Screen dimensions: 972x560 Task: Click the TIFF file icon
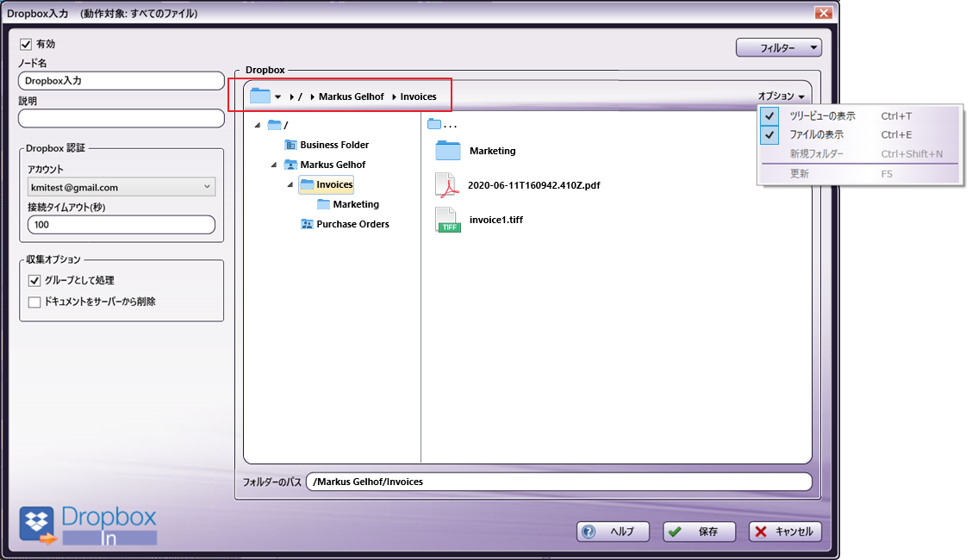pos(447,220)
